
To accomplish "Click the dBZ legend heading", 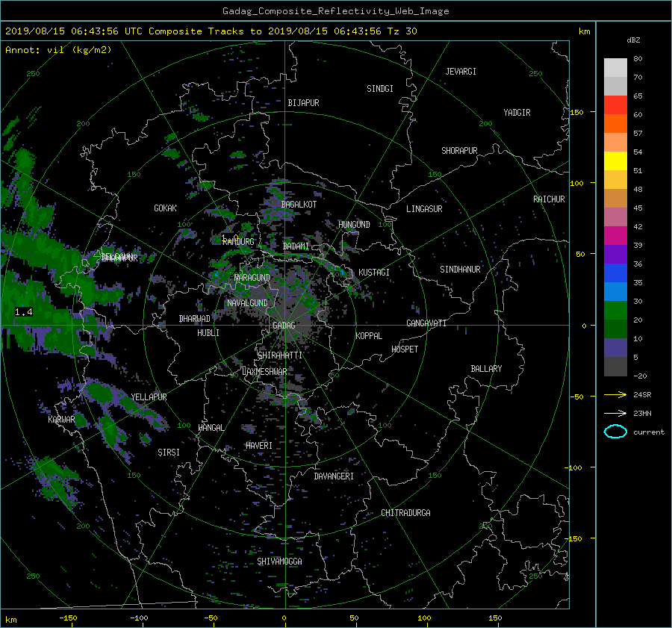I will coord(633,40).
